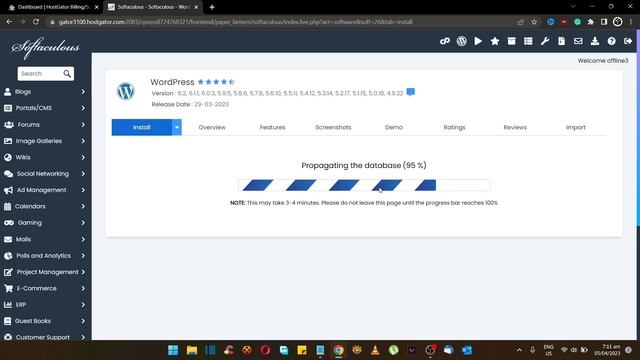Viewport: 640px width, 360px height.
Task: Open the task list icon in toolbar
Action: pyautogui.click(x=528, y=41)
